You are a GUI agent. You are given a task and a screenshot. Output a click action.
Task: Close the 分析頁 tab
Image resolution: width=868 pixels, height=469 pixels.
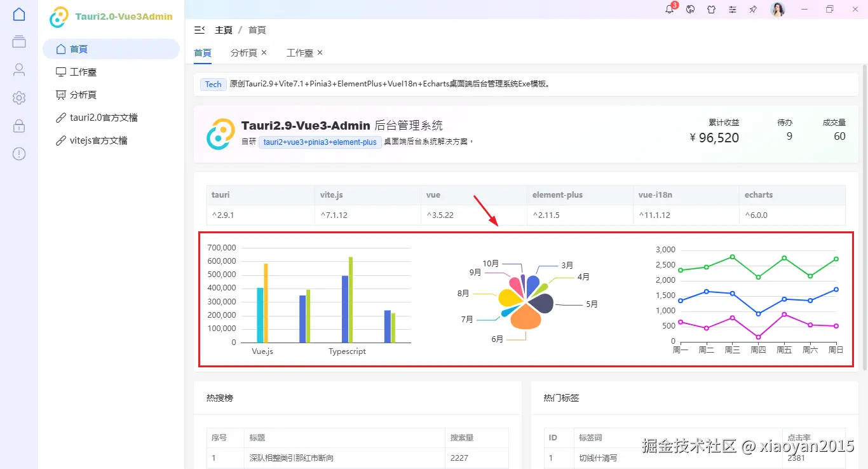(x=264, y=52)
